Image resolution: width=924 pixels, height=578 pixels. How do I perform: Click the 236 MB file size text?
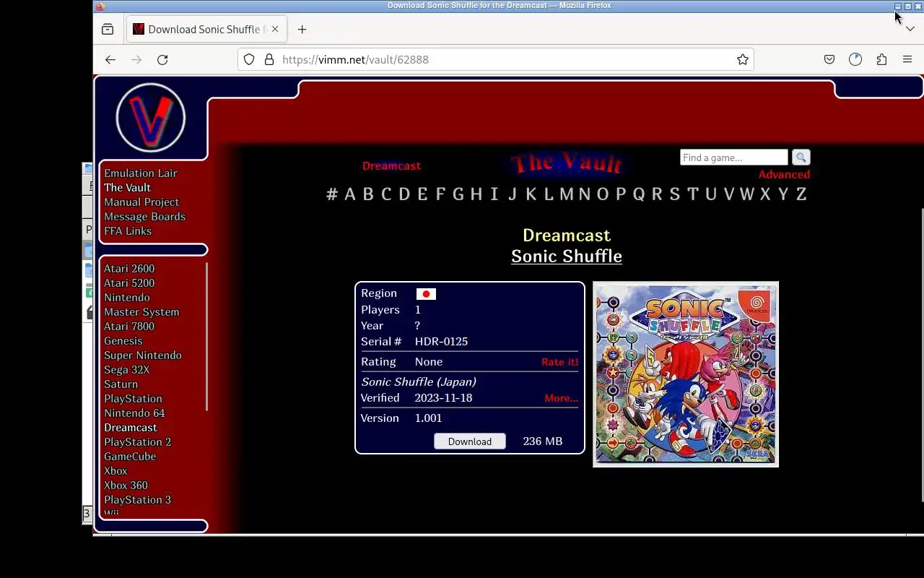(543, 441)
